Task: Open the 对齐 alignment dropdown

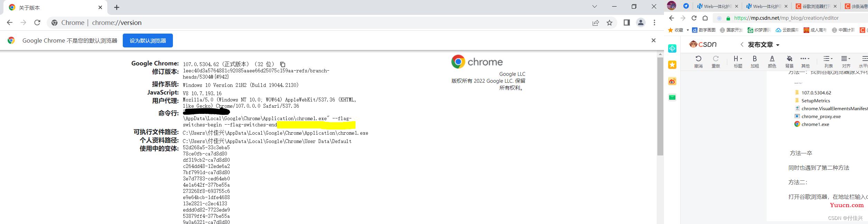Action: click(846, 62)
